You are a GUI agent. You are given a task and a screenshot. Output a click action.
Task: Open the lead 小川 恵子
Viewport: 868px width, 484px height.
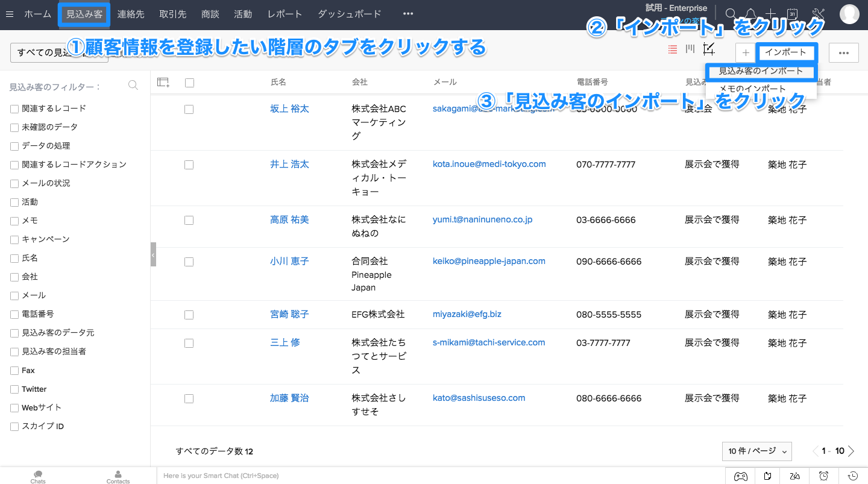[x=289, y=261]
